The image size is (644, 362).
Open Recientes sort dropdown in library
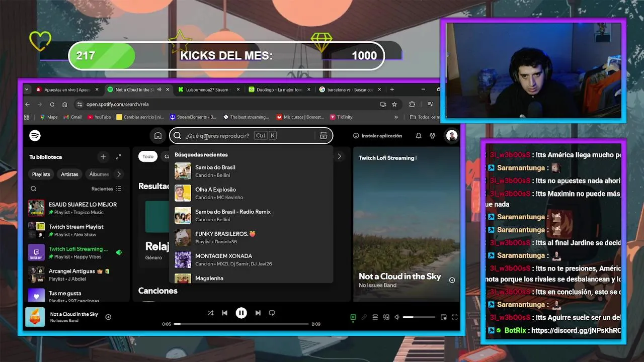[106, 189]
